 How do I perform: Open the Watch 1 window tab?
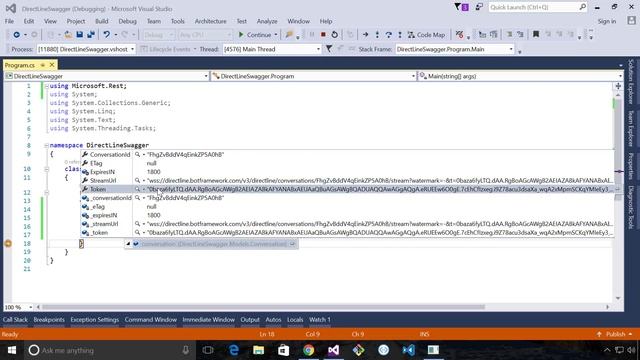coord(320,320)
